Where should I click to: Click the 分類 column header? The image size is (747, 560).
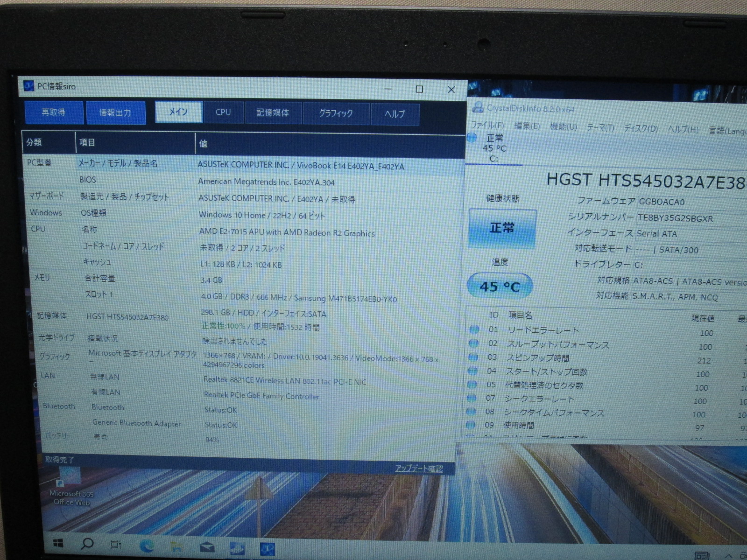click(49, 142)
